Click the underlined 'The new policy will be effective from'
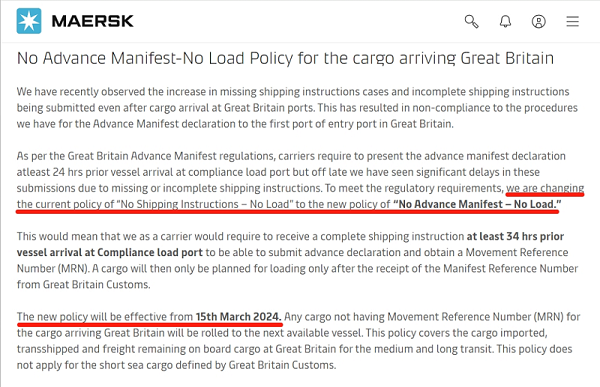 click(105, 317)
